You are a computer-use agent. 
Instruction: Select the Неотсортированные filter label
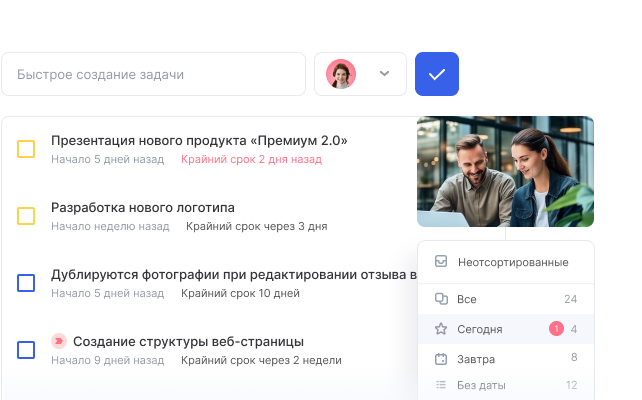pos(513,262)
